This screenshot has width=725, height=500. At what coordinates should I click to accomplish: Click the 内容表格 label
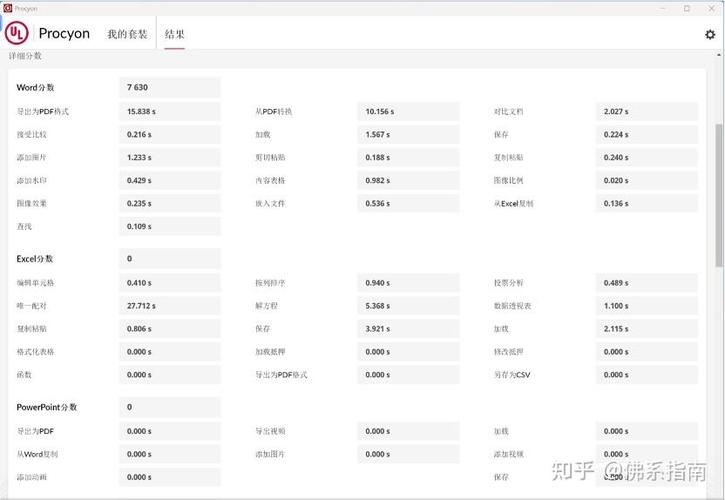point(270,180)
